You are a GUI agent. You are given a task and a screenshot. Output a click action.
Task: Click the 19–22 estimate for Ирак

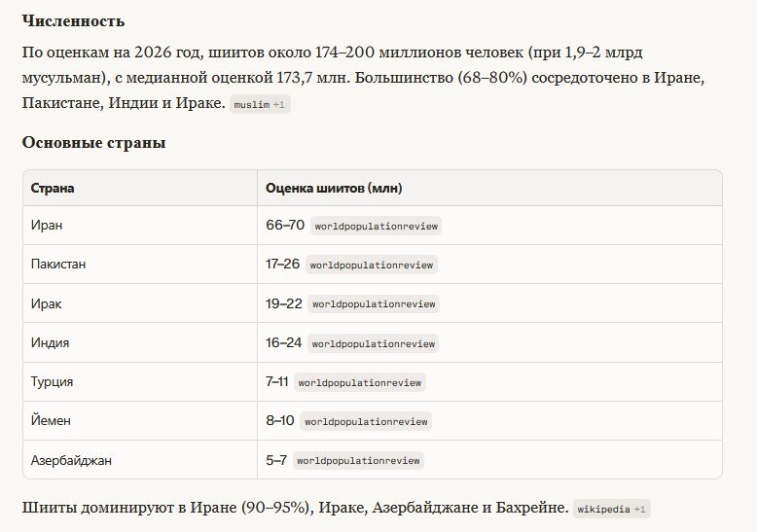[284, 303]
